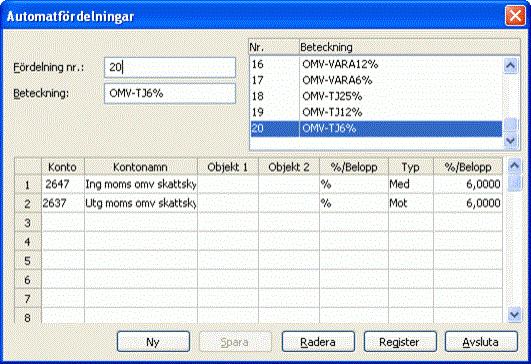This screenshot has width=531, height=364.
Task: Select grid row header 4
Action: click(28, 241)
